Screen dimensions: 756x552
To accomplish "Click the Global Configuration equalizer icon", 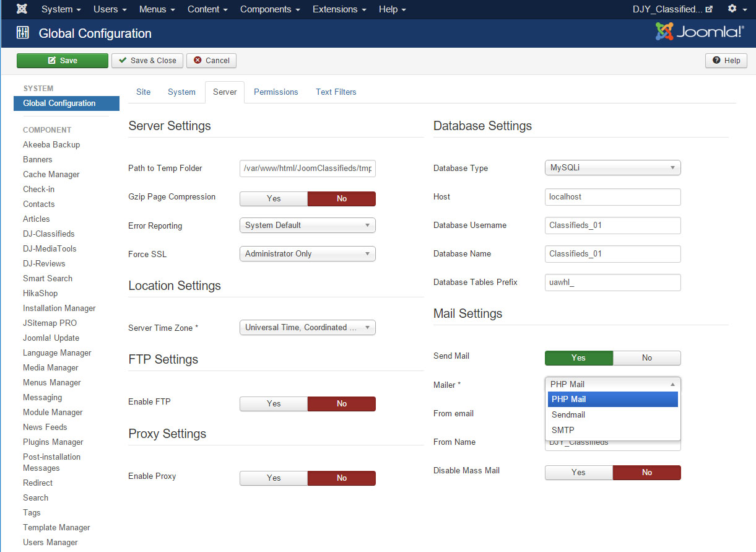I will point(23,33).
